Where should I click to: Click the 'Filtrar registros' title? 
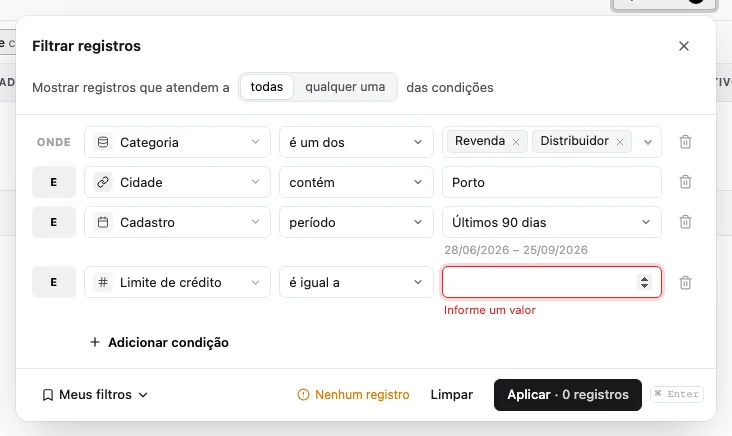[x=86, y=46]
